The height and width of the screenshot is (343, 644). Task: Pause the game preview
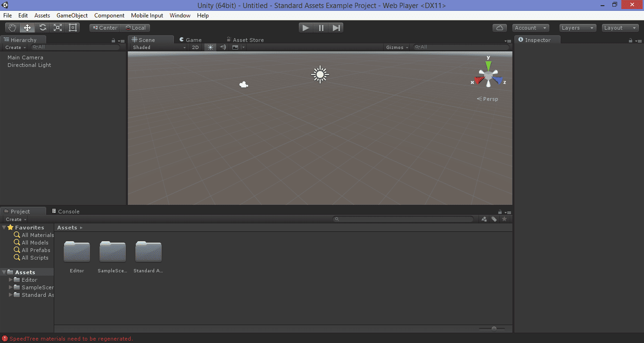coord(321,28)
